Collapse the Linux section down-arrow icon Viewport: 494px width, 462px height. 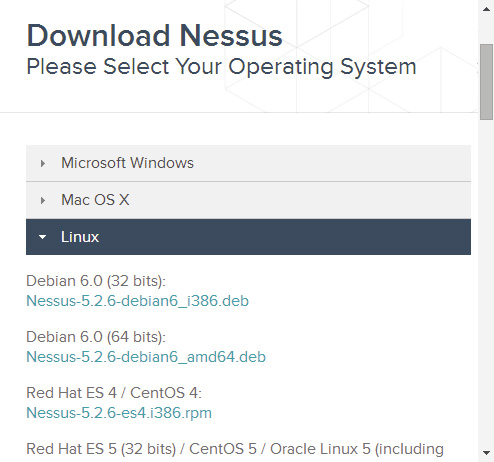click(x=42, y=237)
